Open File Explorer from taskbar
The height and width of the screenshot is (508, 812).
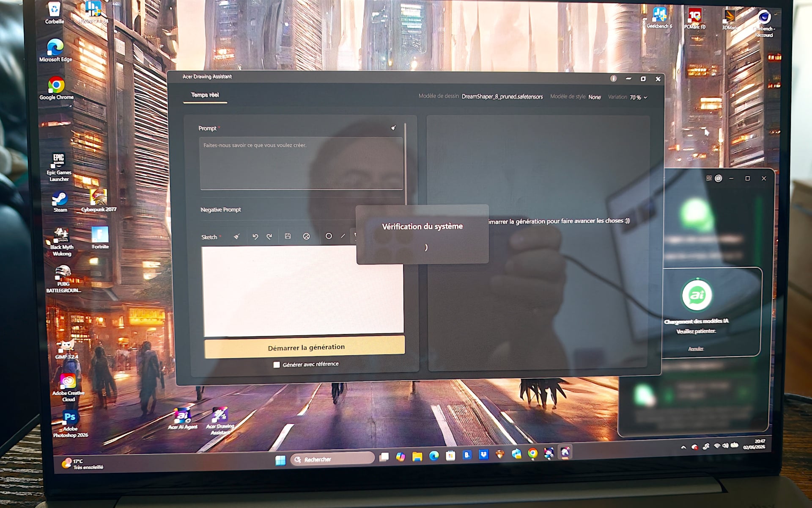pyautogui.click(x=417, y=456)
